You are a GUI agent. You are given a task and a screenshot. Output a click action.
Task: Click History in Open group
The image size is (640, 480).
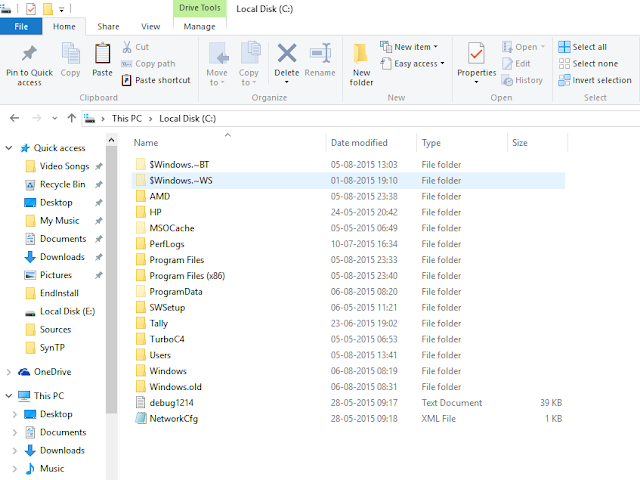click(522, 80)
